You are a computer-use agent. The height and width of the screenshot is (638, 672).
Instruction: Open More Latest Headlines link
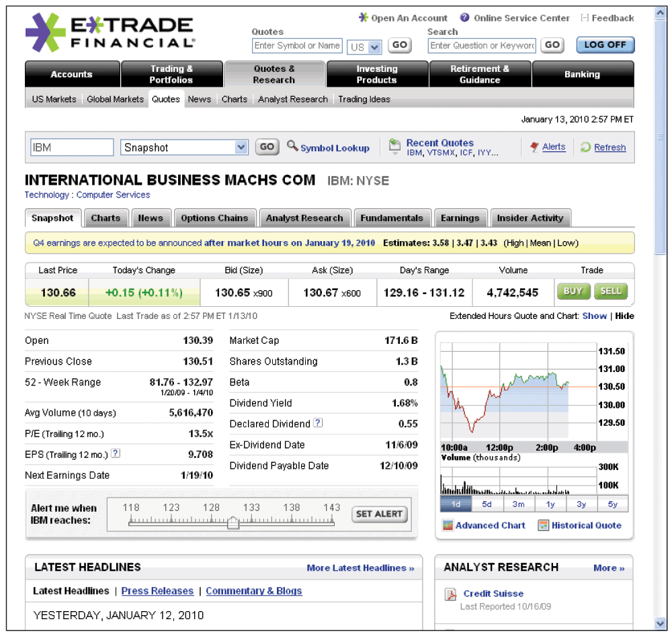(360, 568)
